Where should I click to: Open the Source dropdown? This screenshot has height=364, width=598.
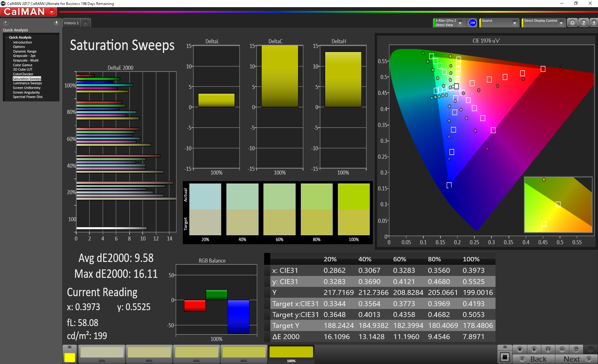point(515,23)
